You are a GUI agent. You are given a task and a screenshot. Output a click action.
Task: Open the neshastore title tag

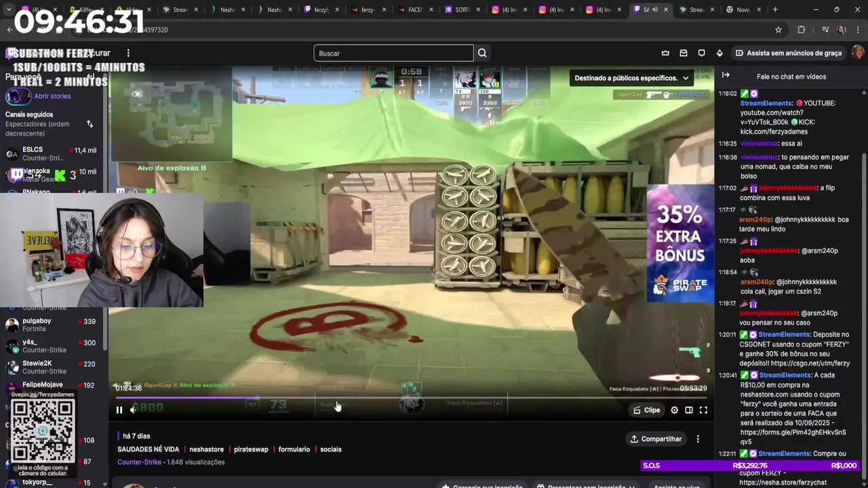(207, 449)
